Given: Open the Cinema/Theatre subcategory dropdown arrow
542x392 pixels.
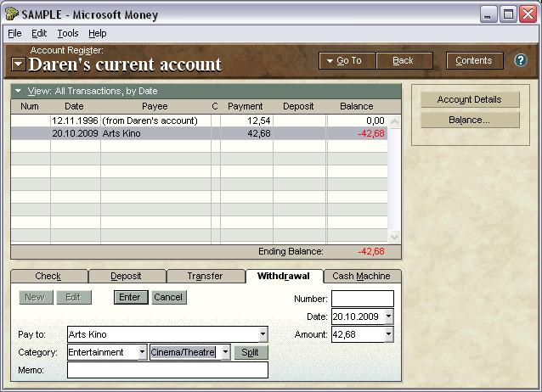Looking at the screenshot, I should (225, 352).
